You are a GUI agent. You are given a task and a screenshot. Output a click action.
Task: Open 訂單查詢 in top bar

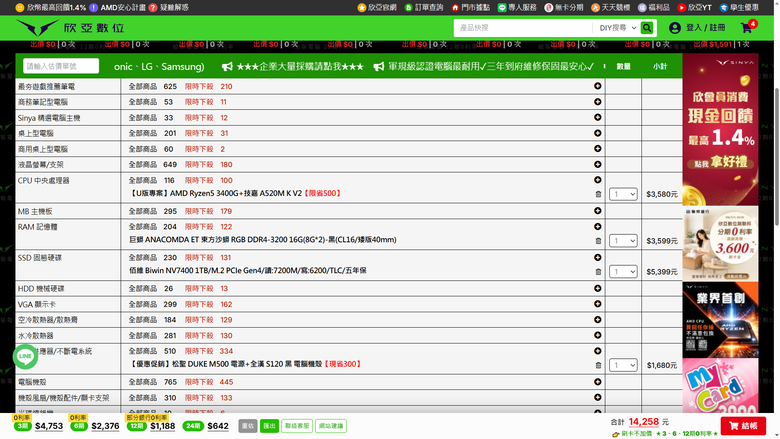(x=424, y=7)
